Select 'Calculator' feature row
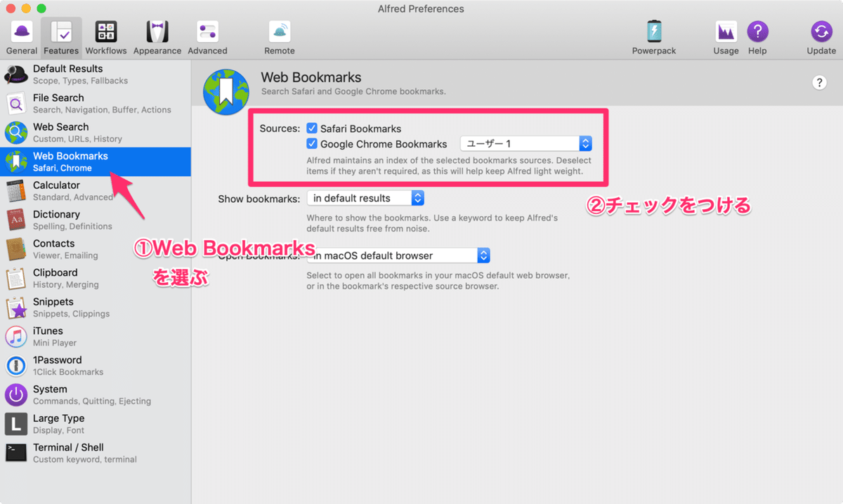Image resolution: width=843 pixels, height=504 pixels. [96, 191]
